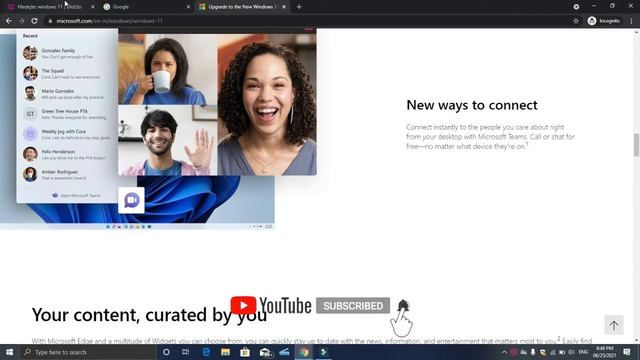The image size is (640, 360).
Task: Select Weekly jog with Cora entry
Action: [67, 134]
